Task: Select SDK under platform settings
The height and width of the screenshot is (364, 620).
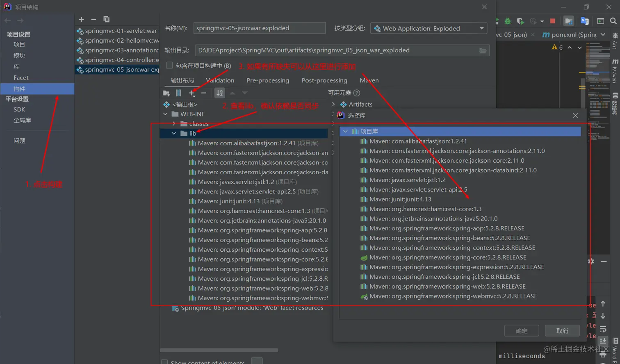Action: pos(19,109)
